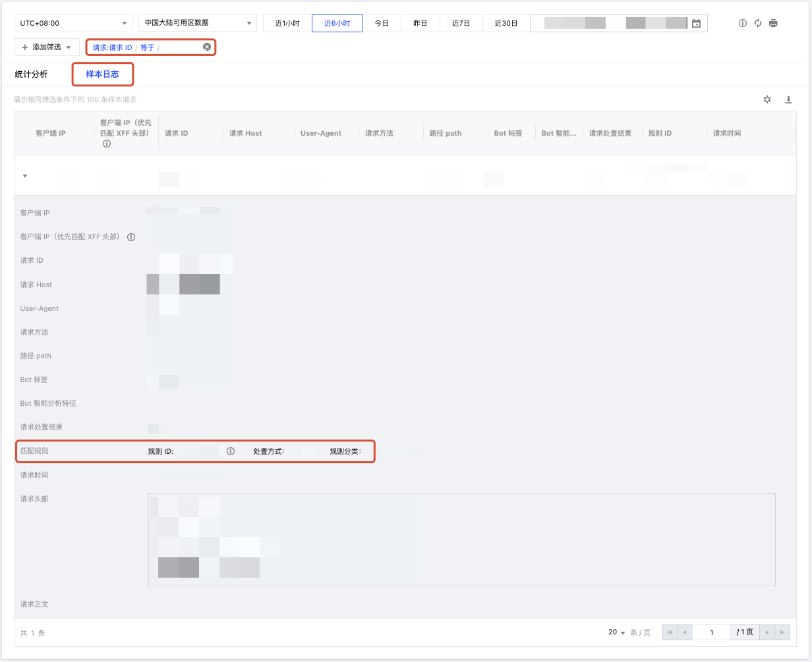The width and height of the screenshot is (812, 662).
Task: Switch to the 样本日志 tab
Action: click(x=103, y=74)
